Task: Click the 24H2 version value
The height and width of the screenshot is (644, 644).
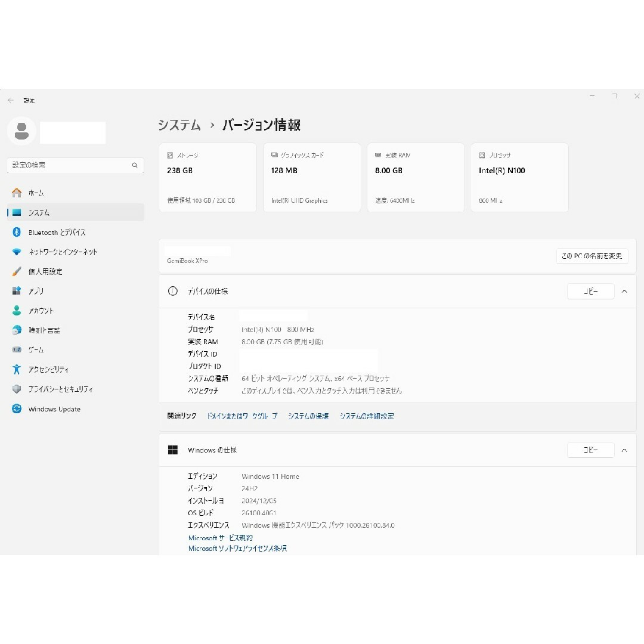Action: pos(249,488)
